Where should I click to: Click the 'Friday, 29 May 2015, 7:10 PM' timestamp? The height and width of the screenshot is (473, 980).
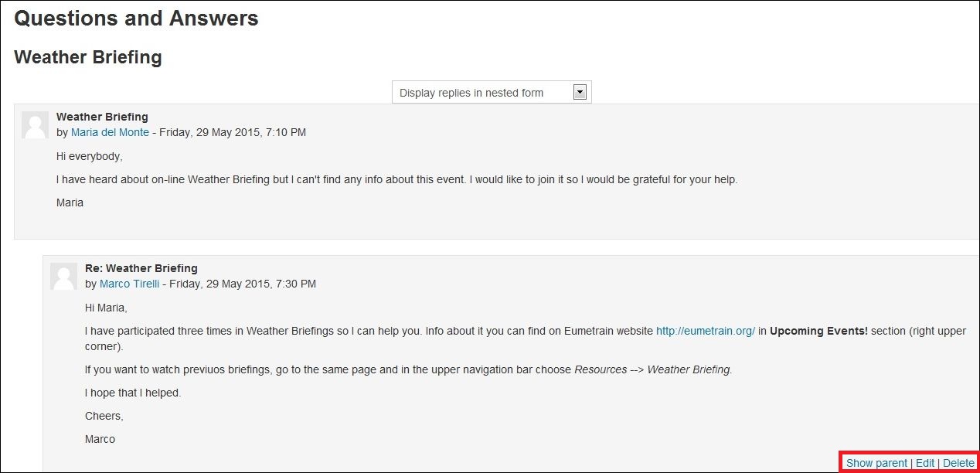233,132
